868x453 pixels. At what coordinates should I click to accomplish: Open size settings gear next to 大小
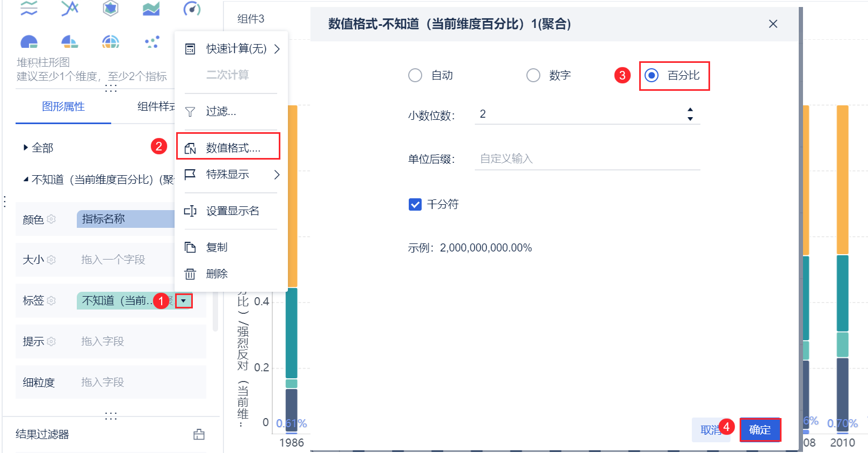[52, 260]
